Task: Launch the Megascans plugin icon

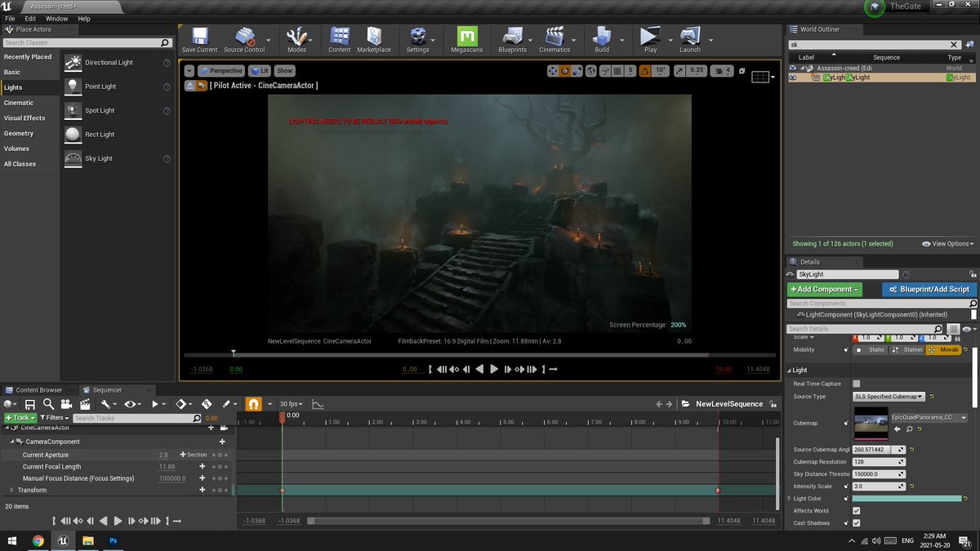Action: (467, 39)
